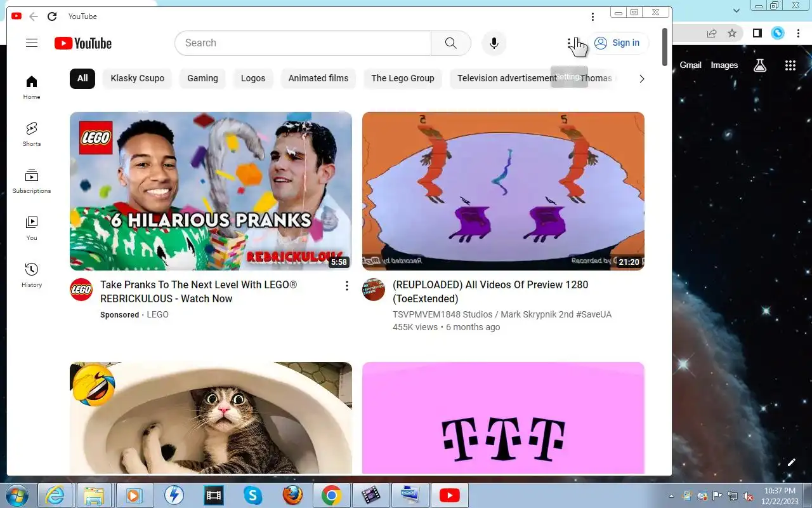Viewport: 812px width, 508px height.
Task: Open Images link in background Chrome window
Action: pyautogui.click(x=724, y=65)
